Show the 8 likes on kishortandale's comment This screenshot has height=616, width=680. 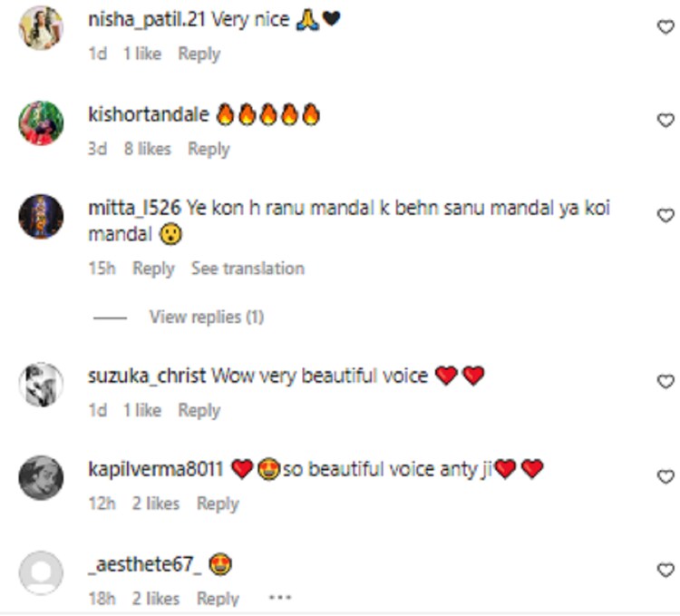pos(148,149)
